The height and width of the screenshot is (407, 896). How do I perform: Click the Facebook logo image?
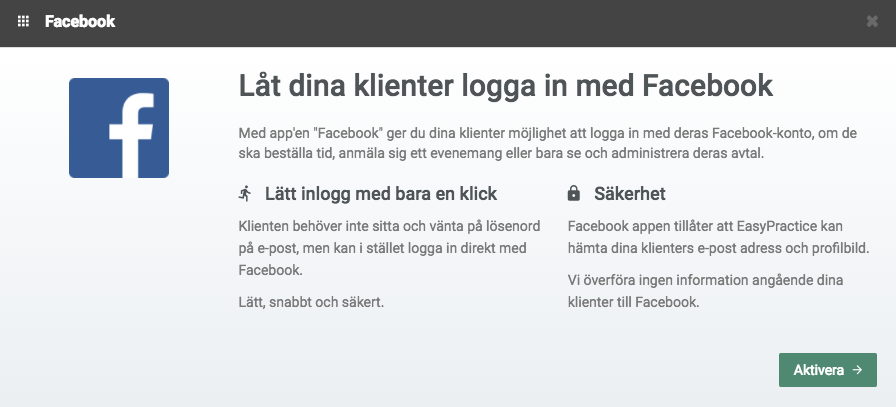(x=119, y=128)
